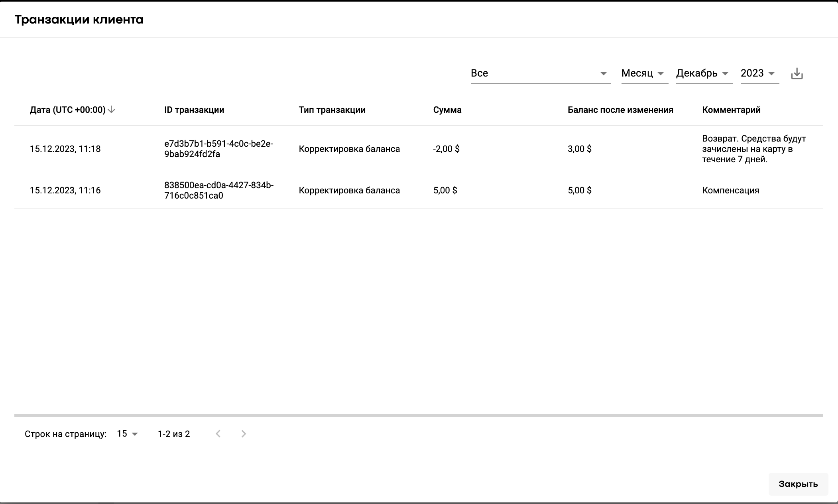
Task: Click the 'Комментарий' column header
Action: (x=731, y=110)
